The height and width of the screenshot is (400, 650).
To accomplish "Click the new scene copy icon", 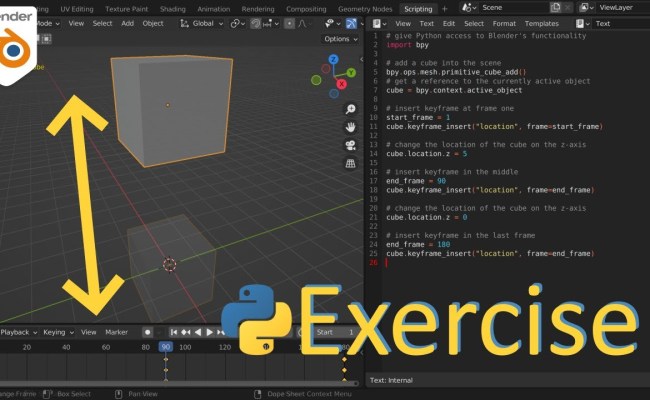I will (555, 7).
